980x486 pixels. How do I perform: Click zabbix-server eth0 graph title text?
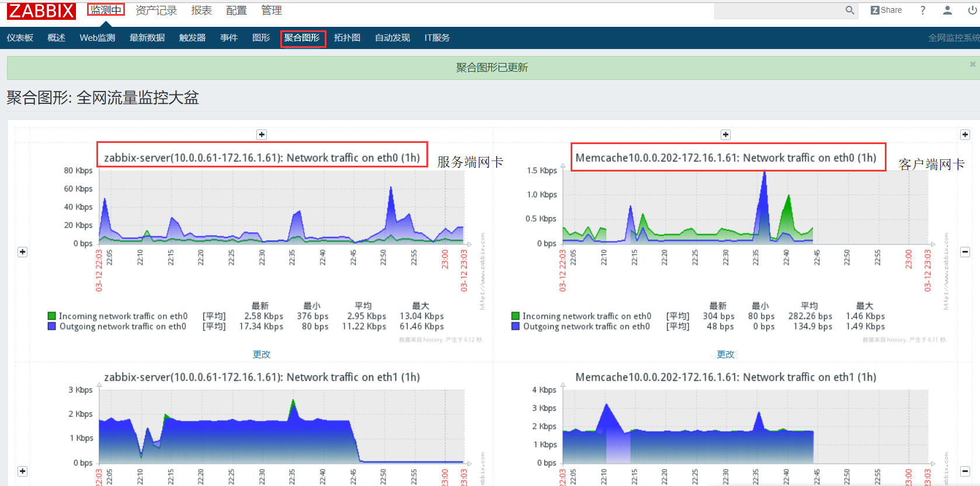point(262,158)
